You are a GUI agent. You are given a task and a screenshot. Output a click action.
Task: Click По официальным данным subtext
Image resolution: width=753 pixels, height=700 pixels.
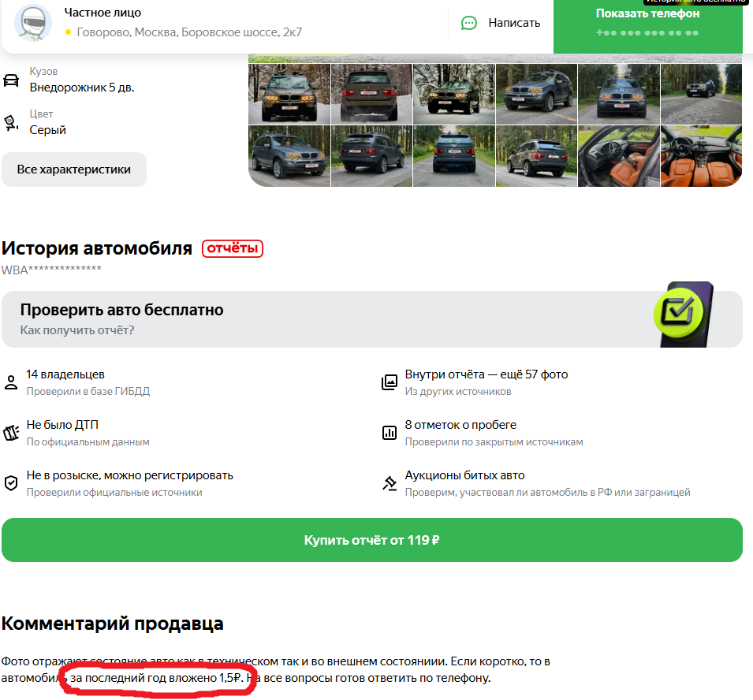tap(88, 441)
